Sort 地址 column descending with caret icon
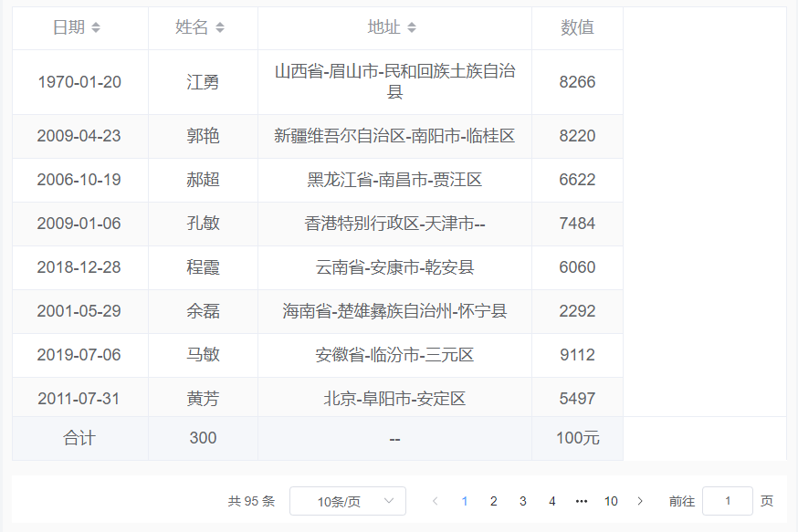798x532 pixels. (x=413, y=31)
